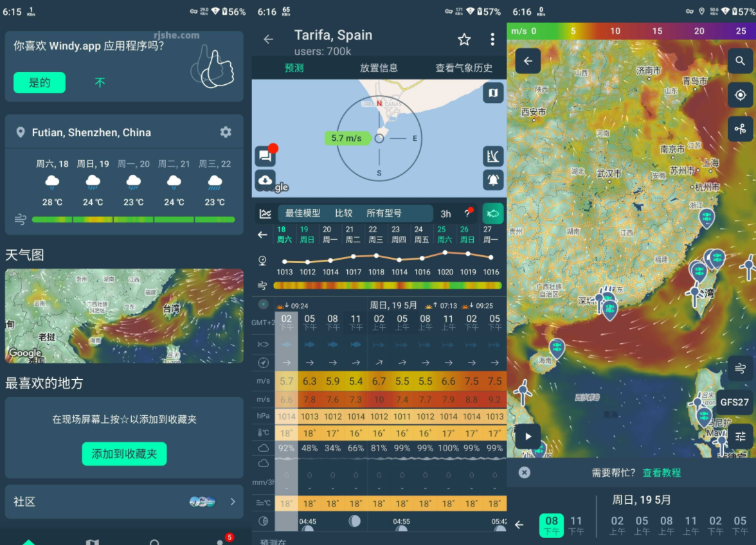Tap the wind alert bell icon
The height and width of the screenshot is (545, 756).
click(x=492, y=180)
